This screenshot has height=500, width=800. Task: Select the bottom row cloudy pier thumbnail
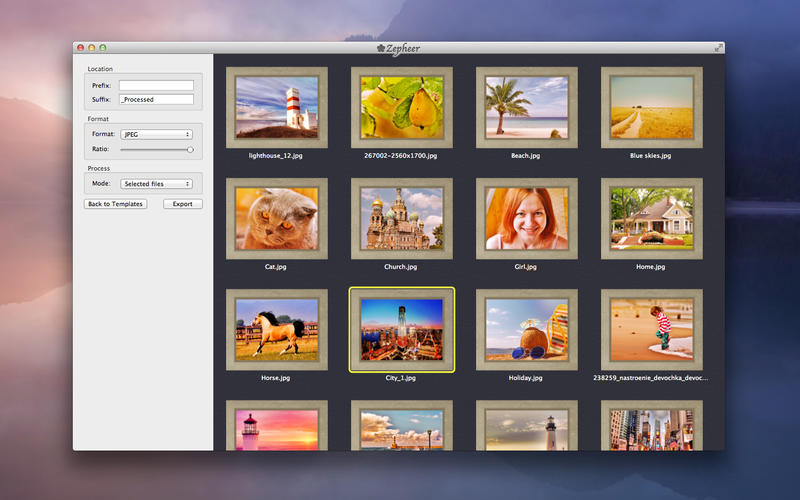pos(402,426)
